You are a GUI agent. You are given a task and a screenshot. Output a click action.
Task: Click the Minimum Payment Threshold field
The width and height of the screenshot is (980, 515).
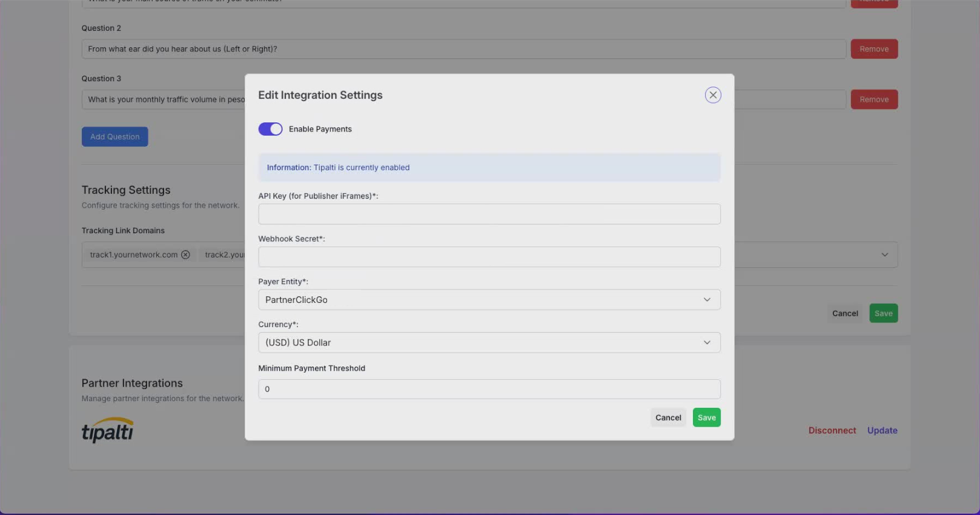click(x=489, y=389)
